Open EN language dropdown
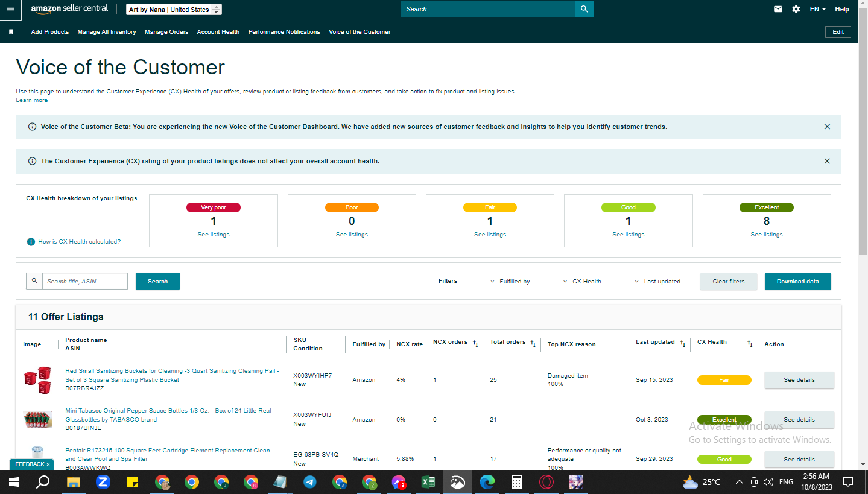The image size is (868, 494). (818, 9)
